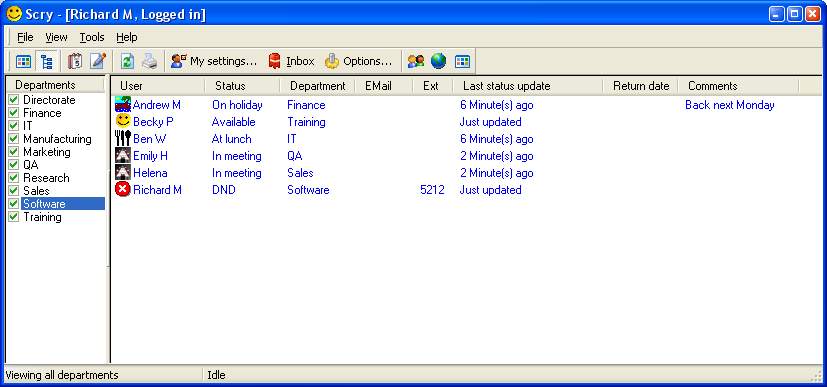Click the Back next Monday comment
Viewport: 827px width, 387px height.
pos(730,105)
